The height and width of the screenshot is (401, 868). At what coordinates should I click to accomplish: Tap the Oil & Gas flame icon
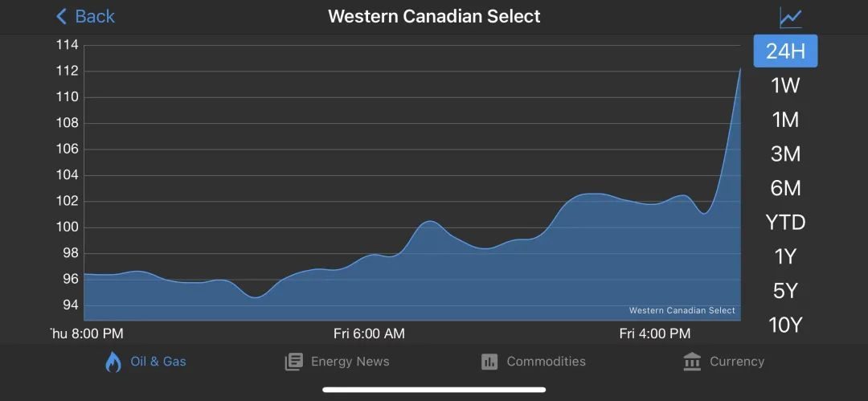pyautogui.click(x=113, y=362)
